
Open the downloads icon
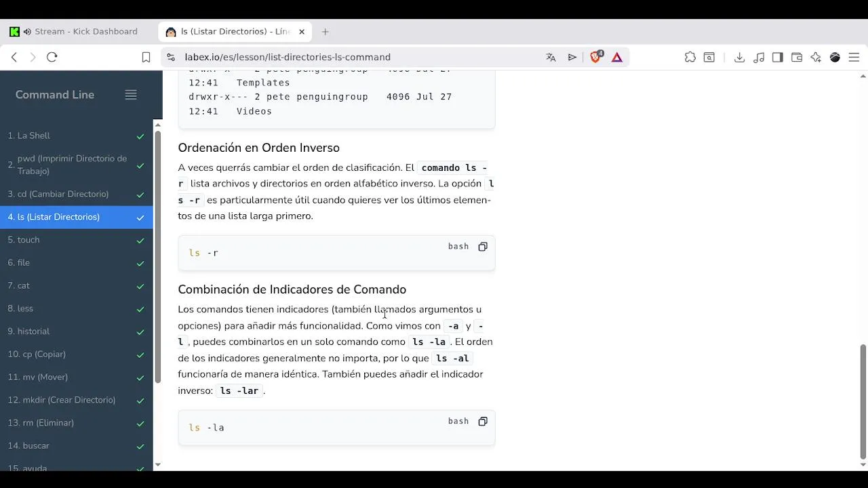point(740,58)
